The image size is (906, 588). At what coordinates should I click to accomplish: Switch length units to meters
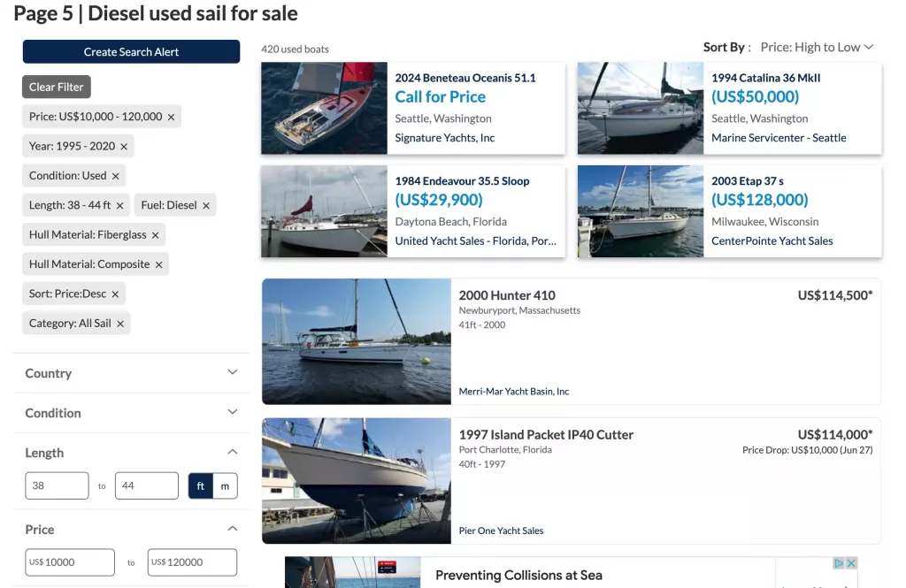coord(225,485)
